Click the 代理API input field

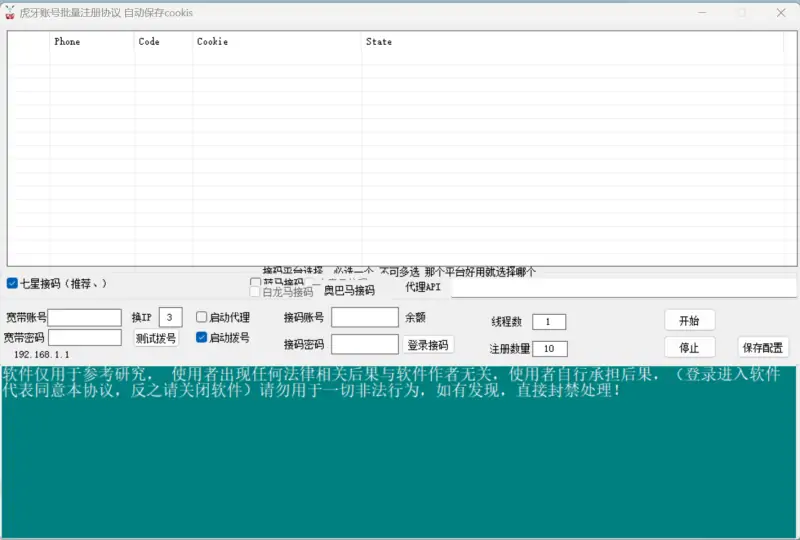[623, 287]
